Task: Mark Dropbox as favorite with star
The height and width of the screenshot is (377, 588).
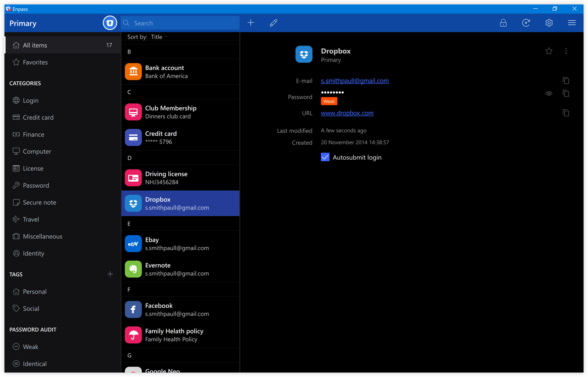Action: pyautogui.click(x=549, y=51)
